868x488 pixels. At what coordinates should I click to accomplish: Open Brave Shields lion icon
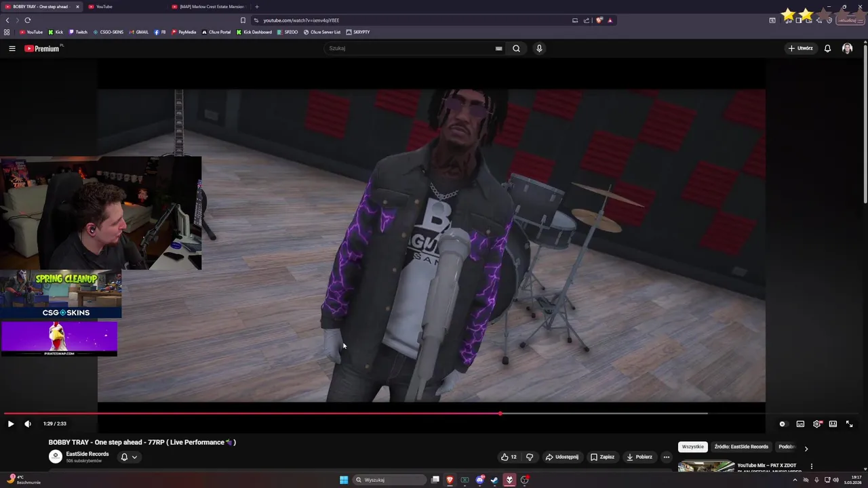[x=599, y=20]
